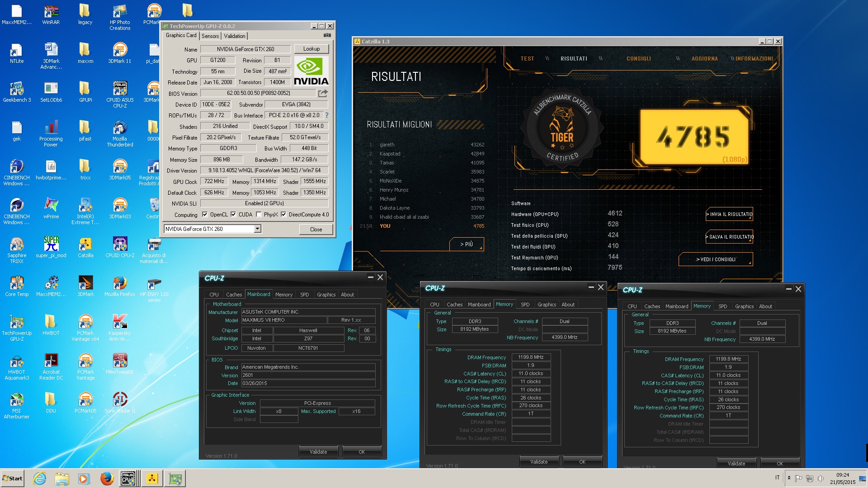Open Kaspersky Anti-Virus desktop icon
The height and width of the screenshot is (488, 868).
[120, 328]
